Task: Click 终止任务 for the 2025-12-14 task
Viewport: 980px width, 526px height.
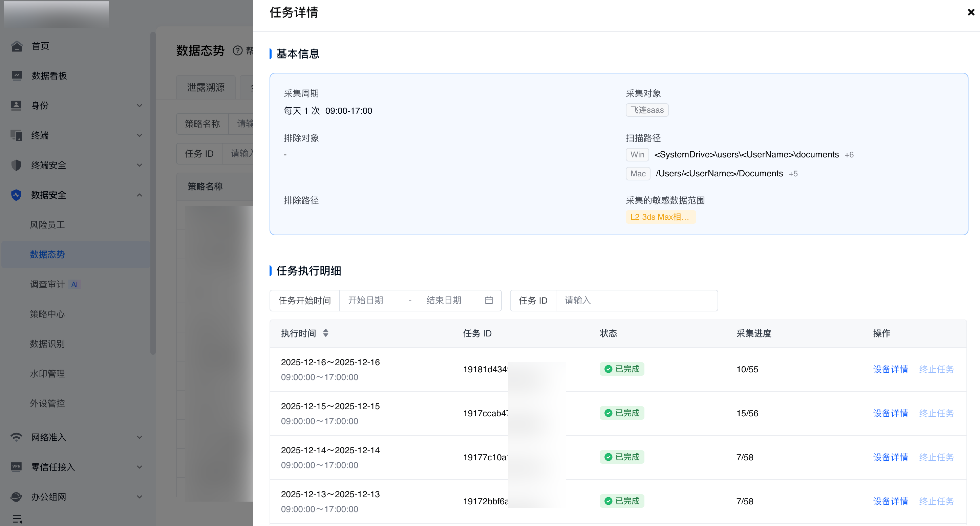Action: pyautogui.click(x=937, y=458)
